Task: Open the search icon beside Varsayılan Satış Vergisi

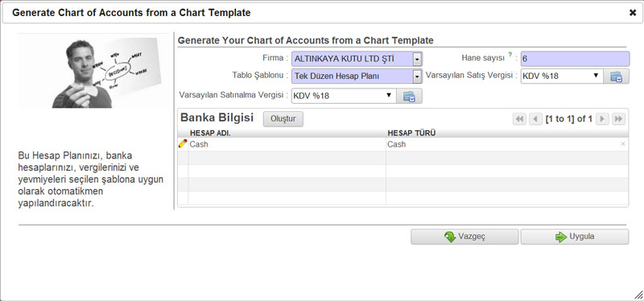Action: [x=616, y=76]
